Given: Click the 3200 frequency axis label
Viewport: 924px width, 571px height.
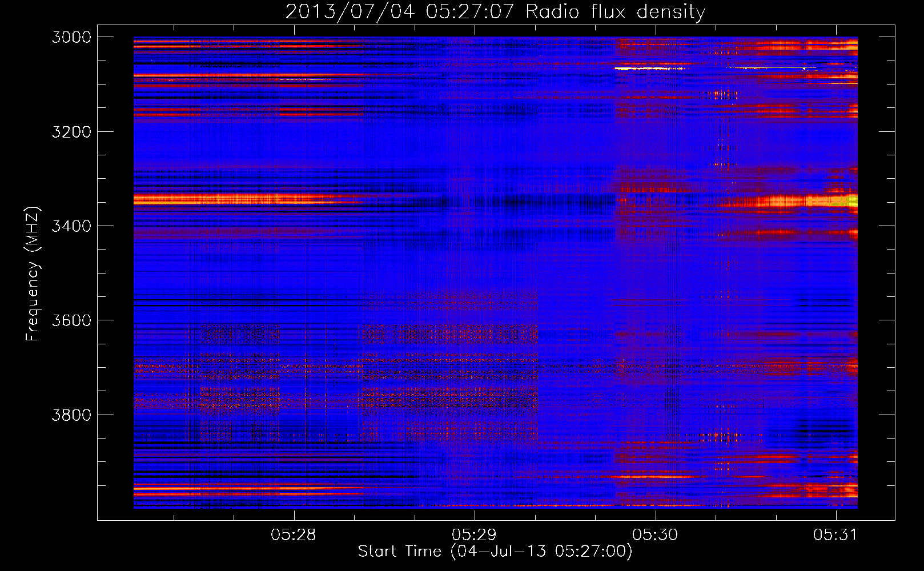Looking at the screenshot, I should click(71, 132).
